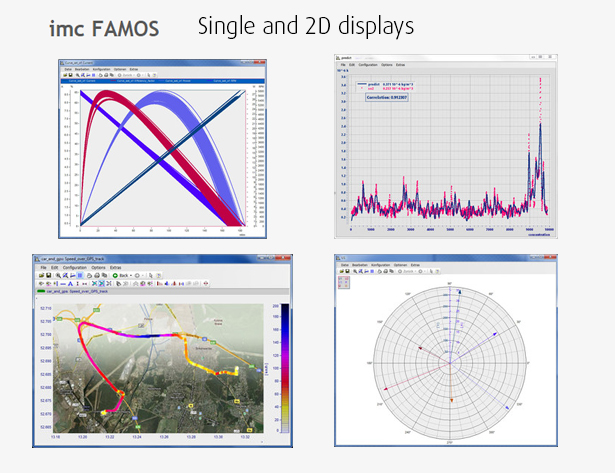615x473 pixels.
Task: Open Extras menu in predict window
Action: click(x=400, y=65)
